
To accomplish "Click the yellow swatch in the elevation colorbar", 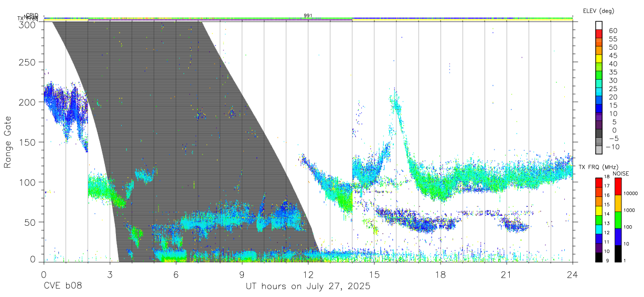I will 599,59.
